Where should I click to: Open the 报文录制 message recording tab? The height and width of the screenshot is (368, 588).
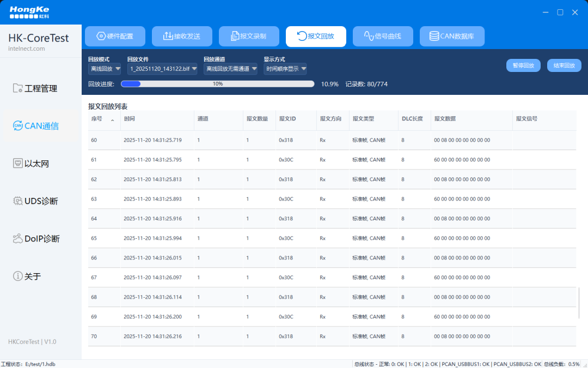click(x=249, y=37)
